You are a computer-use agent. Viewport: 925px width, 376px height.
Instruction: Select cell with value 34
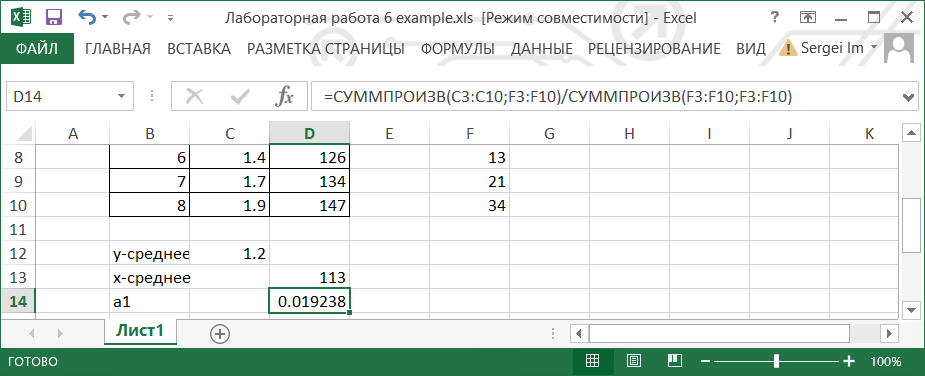point(470,206)
